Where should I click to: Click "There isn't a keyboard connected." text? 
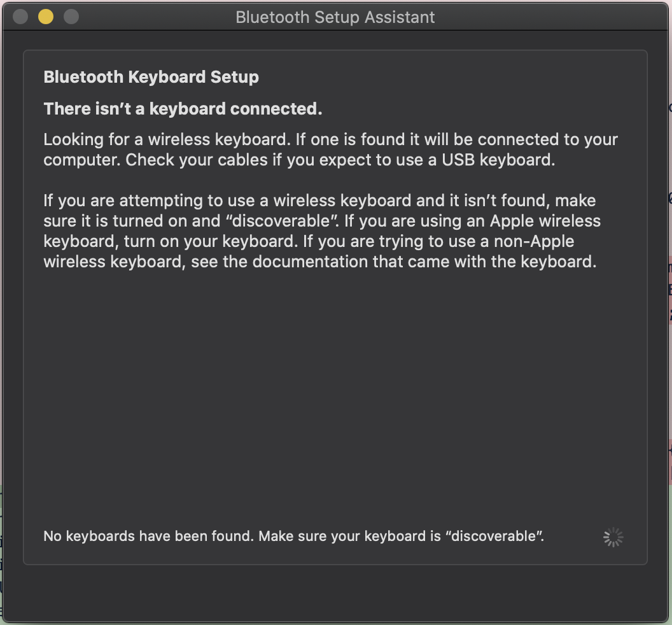click(x=183, y=109)
